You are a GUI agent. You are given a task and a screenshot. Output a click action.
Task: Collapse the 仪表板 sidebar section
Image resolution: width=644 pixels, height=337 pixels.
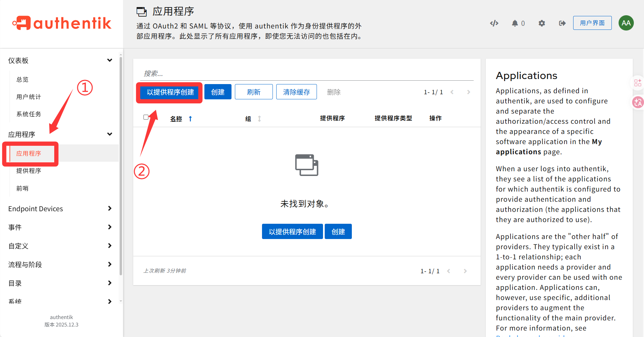[x=109, y=60]
